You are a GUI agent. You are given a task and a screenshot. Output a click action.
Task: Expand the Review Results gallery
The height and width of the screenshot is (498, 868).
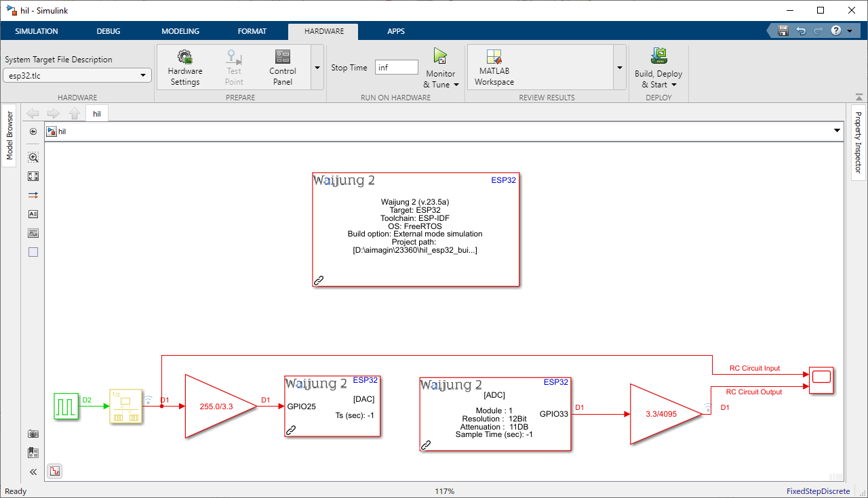pos(619,68)
